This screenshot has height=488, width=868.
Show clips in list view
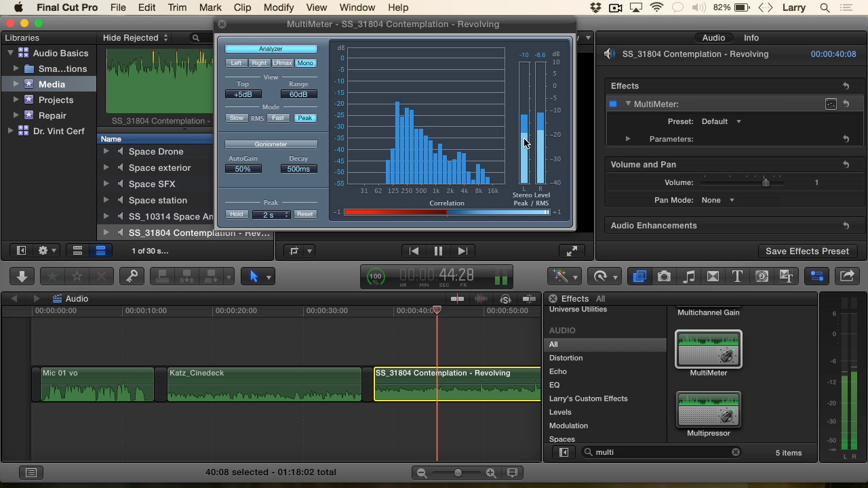tap(100, 251)
